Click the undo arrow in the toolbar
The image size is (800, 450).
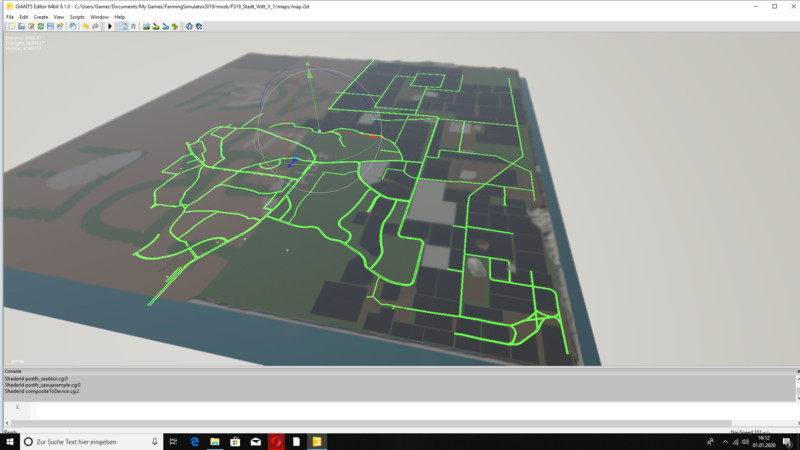86,26
